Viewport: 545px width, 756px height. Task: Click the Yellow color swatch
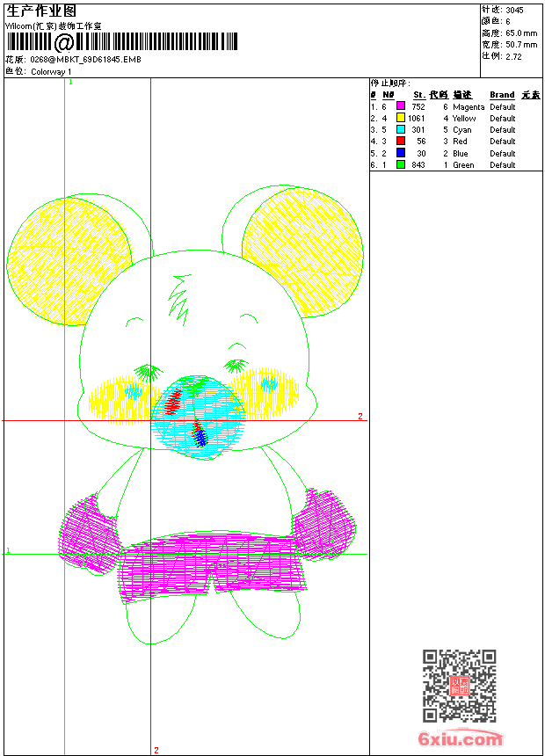coord(400,118)
